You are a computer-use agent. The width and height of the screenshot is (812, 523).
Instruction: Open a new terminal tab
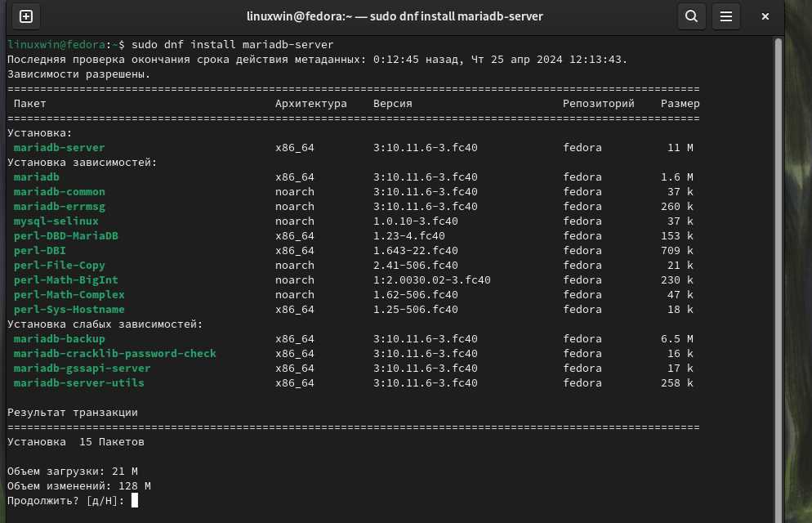coord(26,16)
